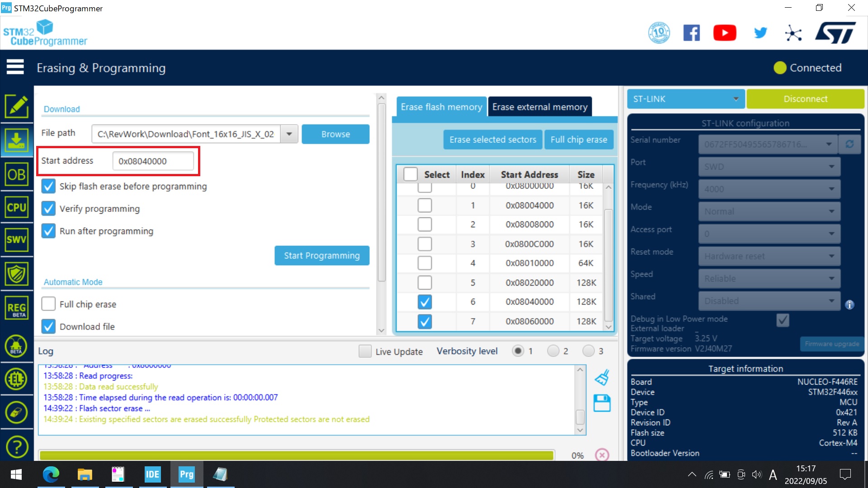Toggle Run after programming checkbox
The height and width of the screenshot is (488, 868).
coord(48,231)
